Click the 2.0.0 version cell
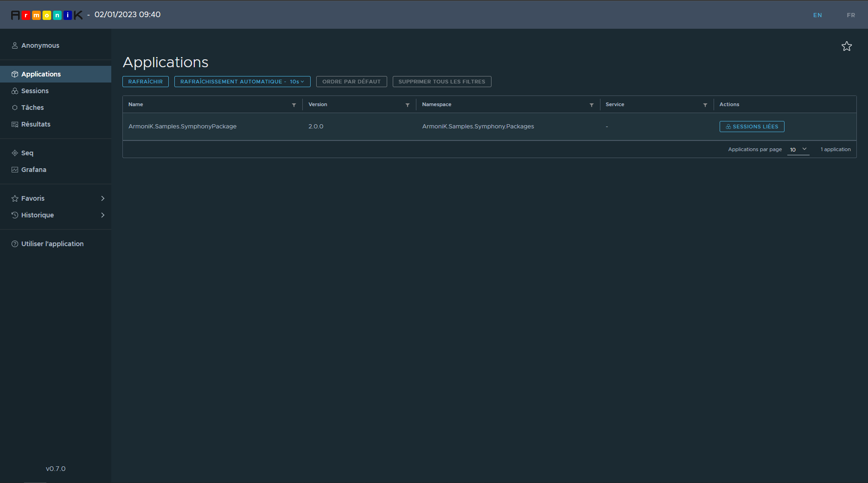The width and height of the screenshot is (868, 483). [x=316, y=127]
